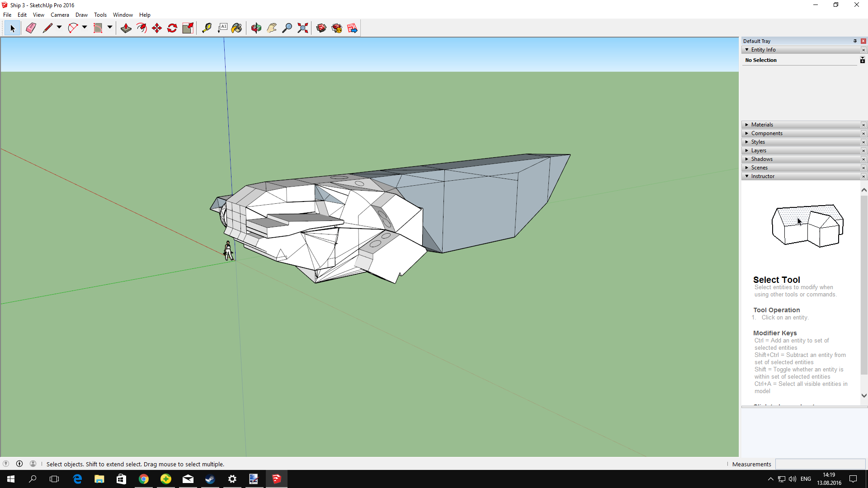Open the Window menu

tap(123, 15)
